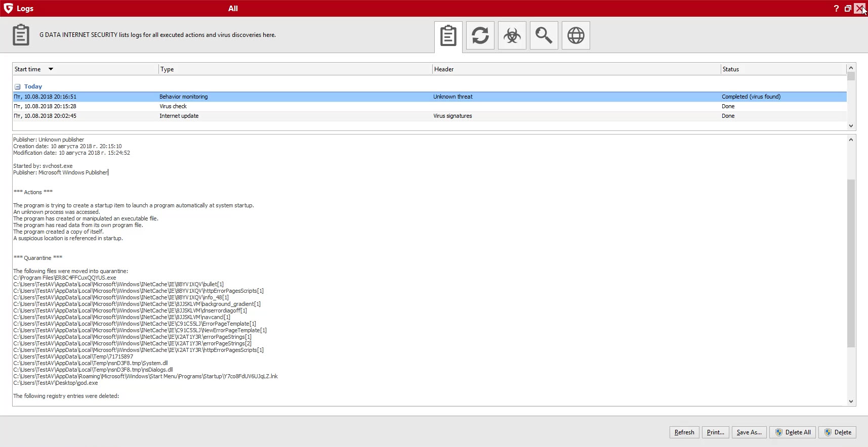Click details pane scroll-down arrow
The height and width of the screenshot is (447, 868).
coord(851,401)
